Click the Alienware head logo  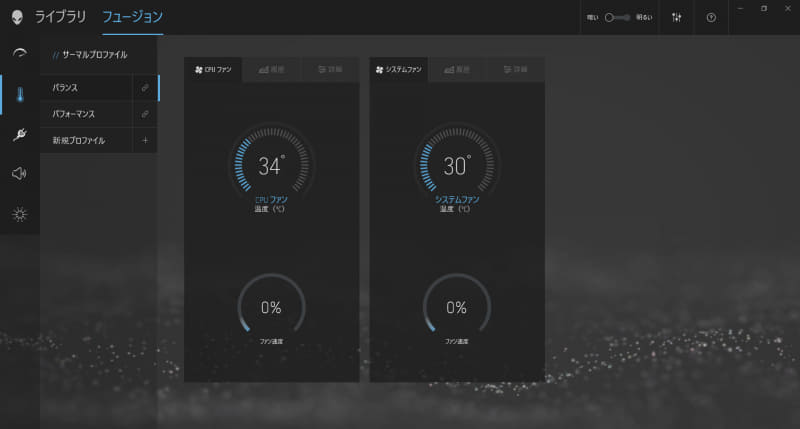coord(17,17)
